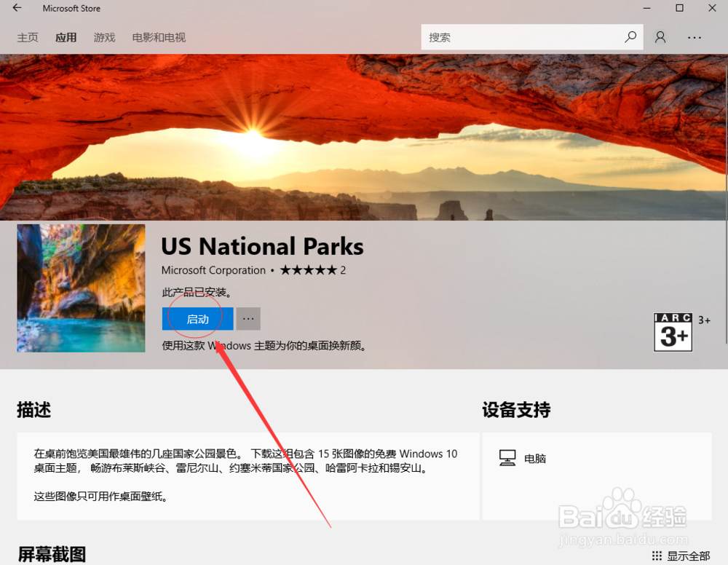Image resolution: width=728 pixels, height=565 pixels.
Task: Click the 设备支持 heading
Action: [516, 410]
